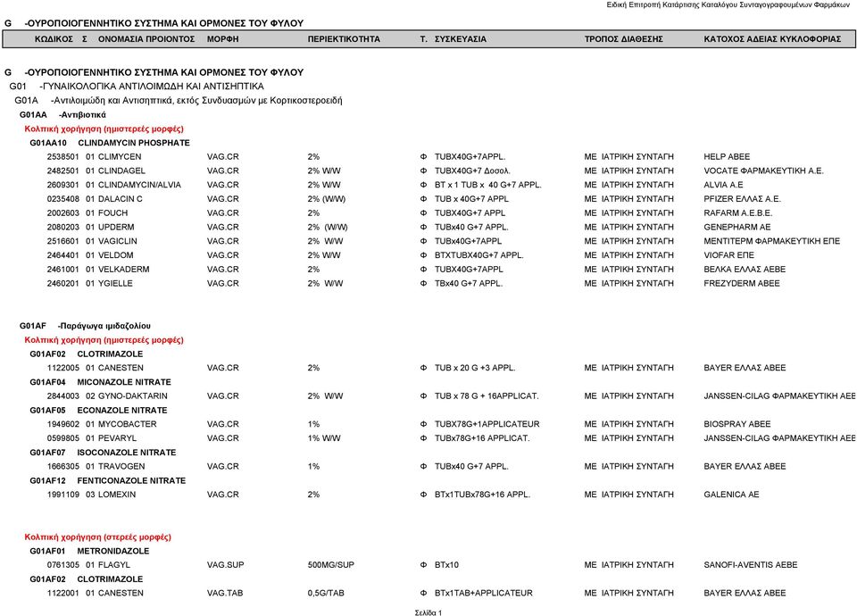Select ΜΕΝΤΙΤΕΡΜ ΦΑΡΜΑΚΕΥΤΙΚΗ ΕΠΕ holder
This screenshot has width=857, height=616.
pos(771,241)
